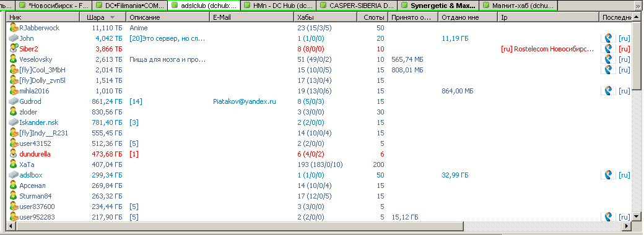Click hubs value 193 (183/0/10)
The width and height of the screenshot is (644, 235).
click(320, 164)
